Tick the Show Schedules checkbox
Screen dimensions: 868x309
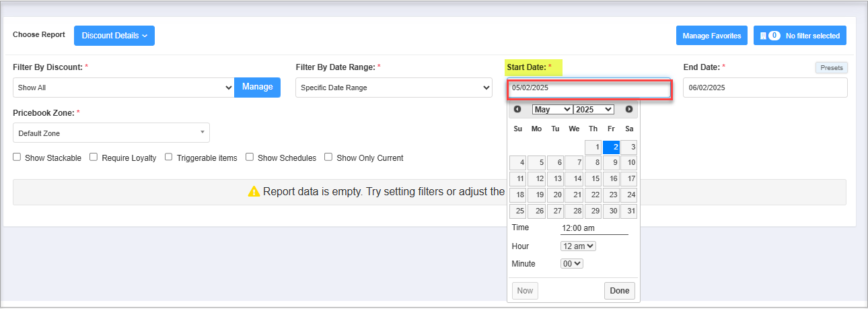pyautogui.click(x=250, y=157)
